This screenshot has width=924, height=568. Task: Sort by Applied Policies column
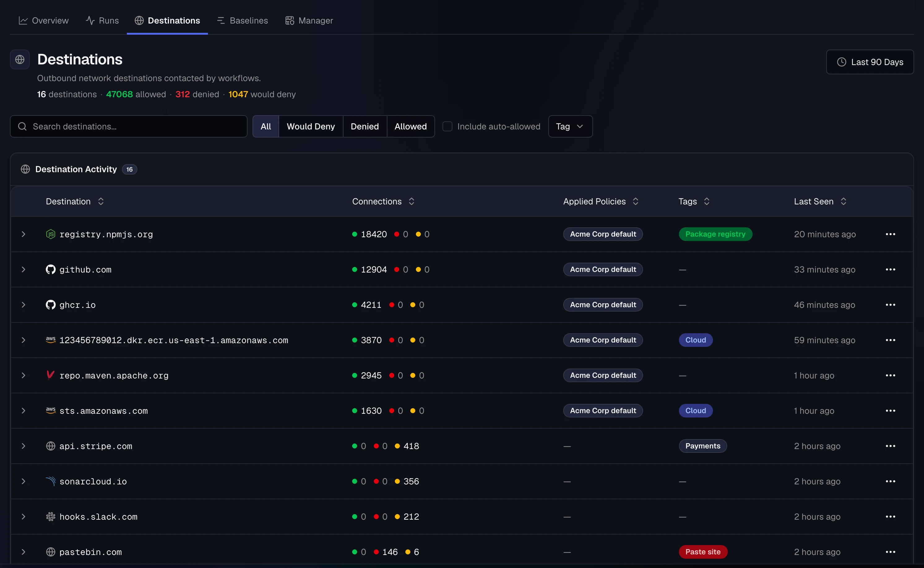coord(601,201)
